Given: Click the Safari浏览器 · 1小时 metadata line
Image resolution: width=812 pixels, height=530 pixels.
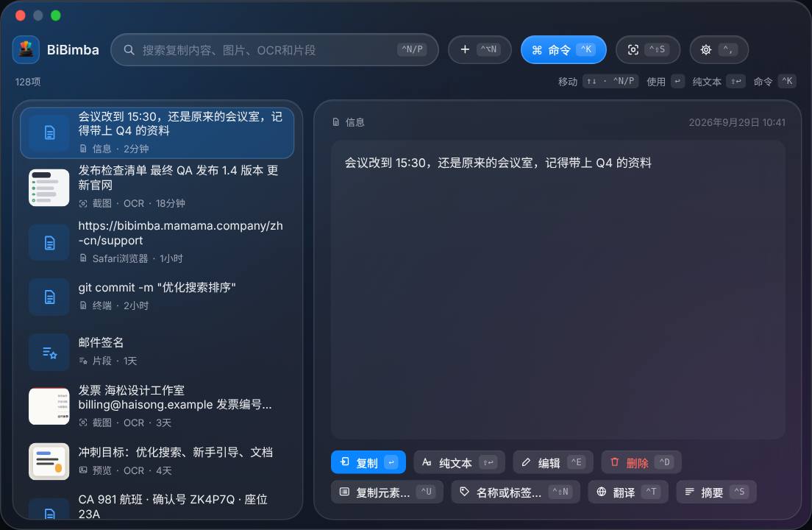Looking at the screenshot, I should (x=130, y=258).
